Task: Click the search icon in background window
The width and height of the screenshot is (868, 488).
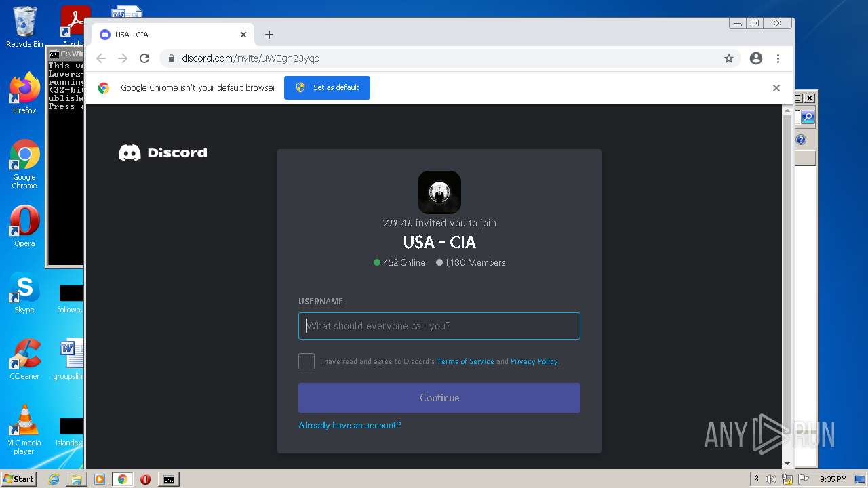Action: (x=807, y=117)
